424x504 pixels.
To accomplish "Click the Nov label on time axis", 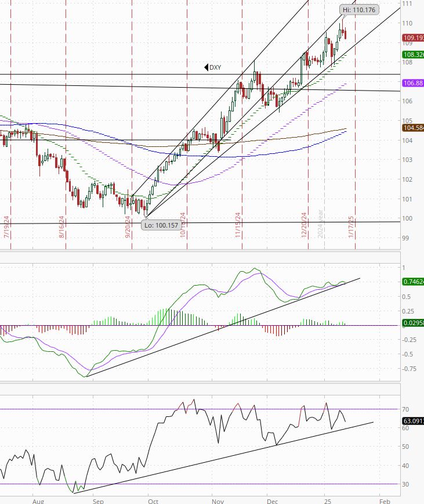I will click(218, 501).
